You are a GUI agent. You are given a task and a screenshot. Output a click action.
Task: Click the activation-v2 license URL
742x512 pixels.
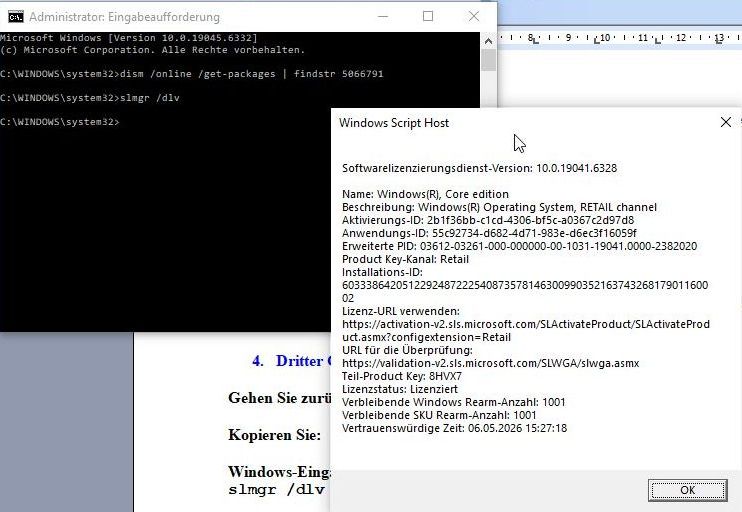pyautogui.click(x=526, y=330)
